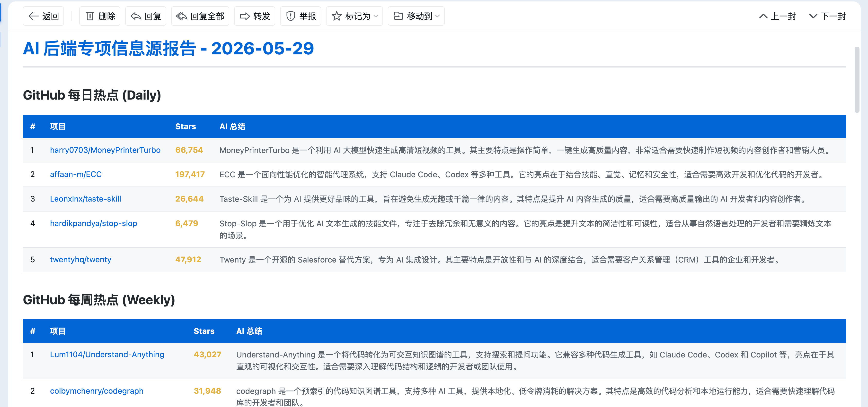The height and width of the screenshot is (407, 868).
Task: Open colbymchenry/codegraph repository link
Action: click(x=97, y=391)
